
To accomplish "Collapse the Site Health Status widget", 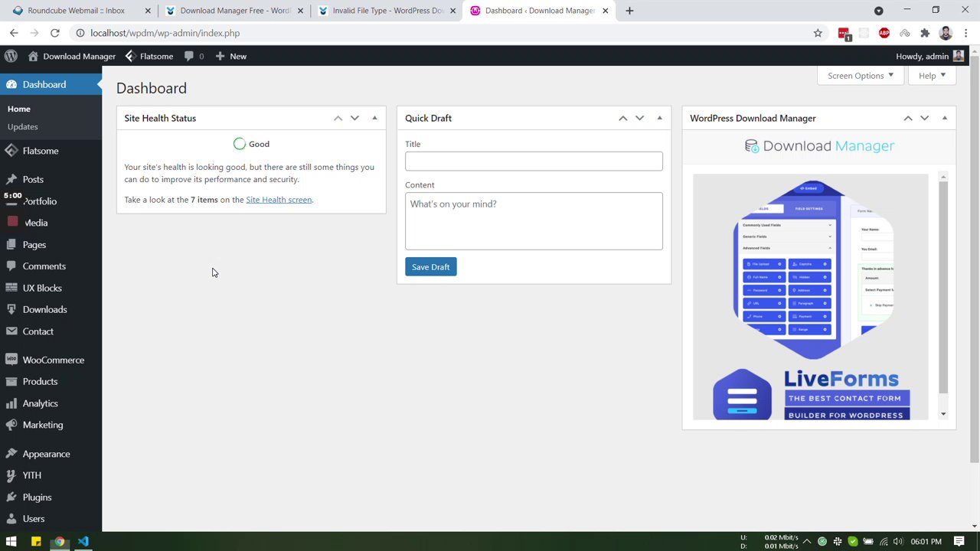I will (x=374, y=118).
